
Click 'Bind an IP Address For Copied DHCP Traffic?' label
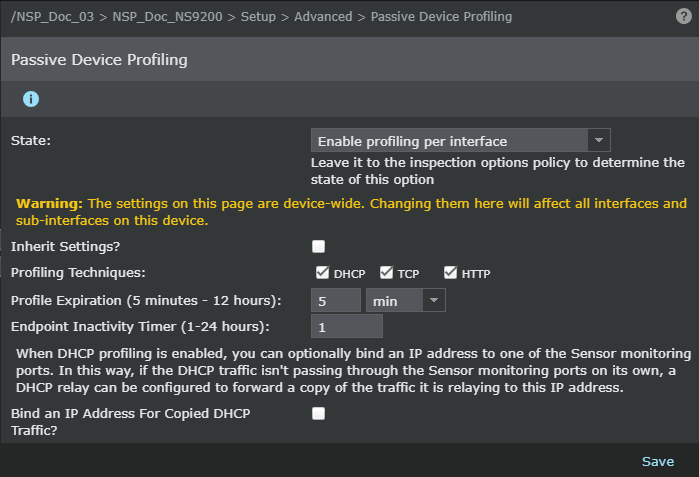[x=130, y=422]
